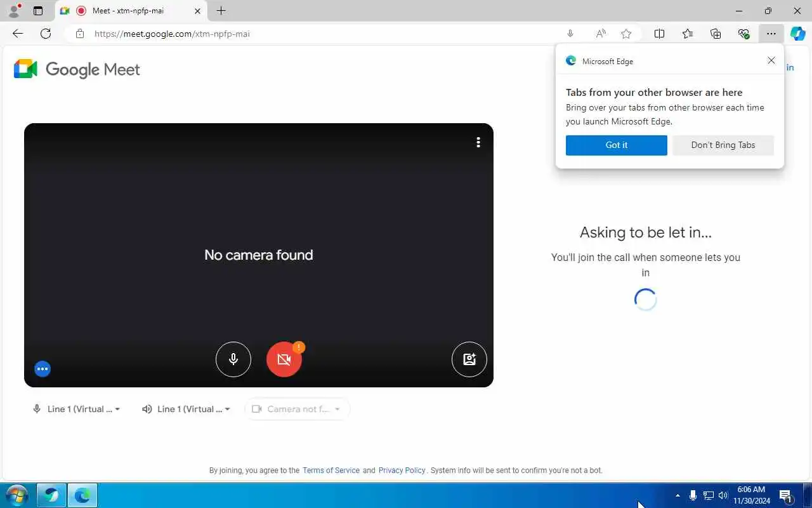
Task: Open camera warning orange exclamation badge
Action: [x=299, y=347]
